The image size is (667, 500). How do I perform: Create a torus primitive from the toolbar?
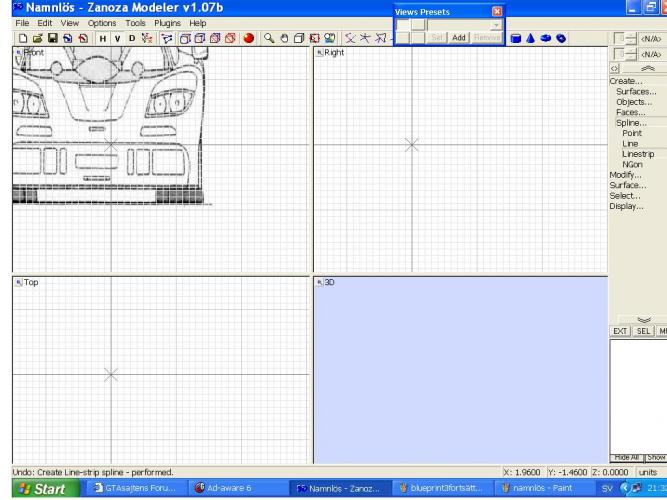click(x=546, y=38)
